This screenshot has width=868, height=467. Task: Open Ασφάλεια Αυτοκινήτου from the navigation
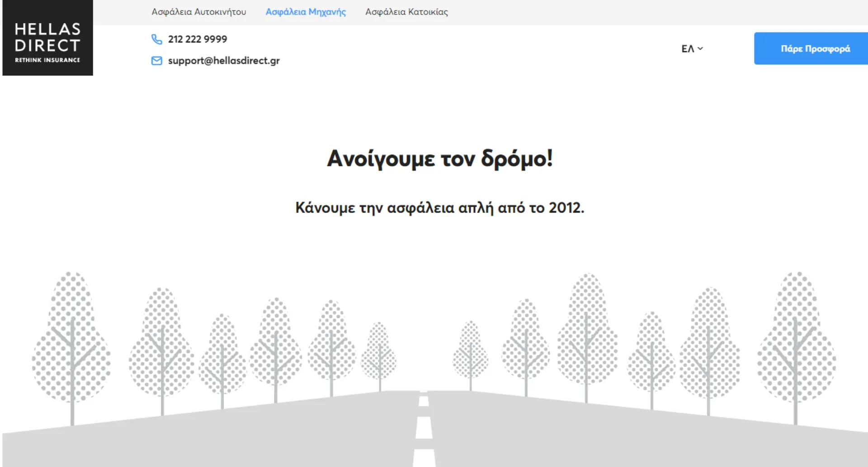[198, 12]
